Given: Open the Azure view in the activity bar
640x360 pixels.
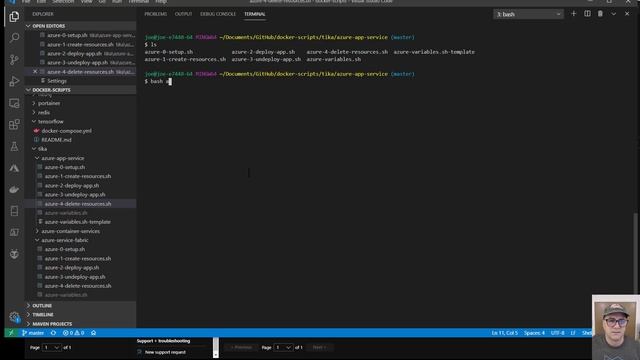Looking at the screenshot, I should pyautogui.click(x=14, y=168).
